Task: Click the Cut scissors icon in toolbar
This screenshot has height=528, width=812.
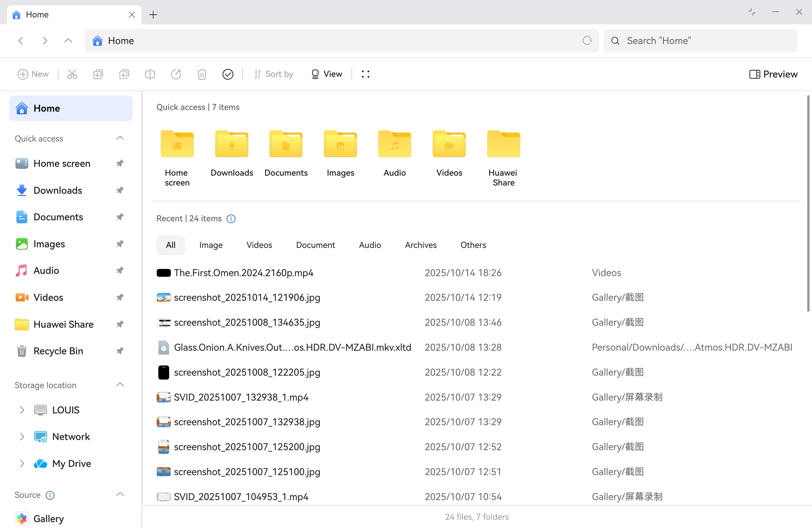Action: point(72,74)
